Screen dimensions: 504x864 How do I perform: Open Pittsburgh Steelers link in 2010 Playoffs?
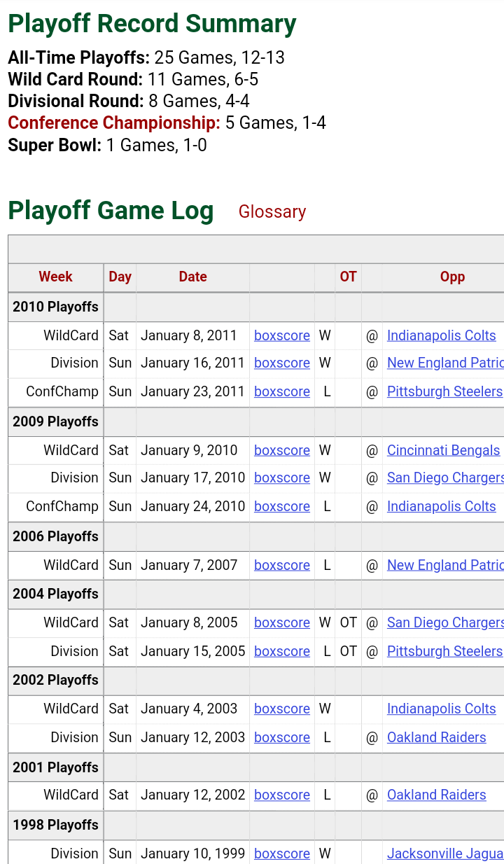444,391
